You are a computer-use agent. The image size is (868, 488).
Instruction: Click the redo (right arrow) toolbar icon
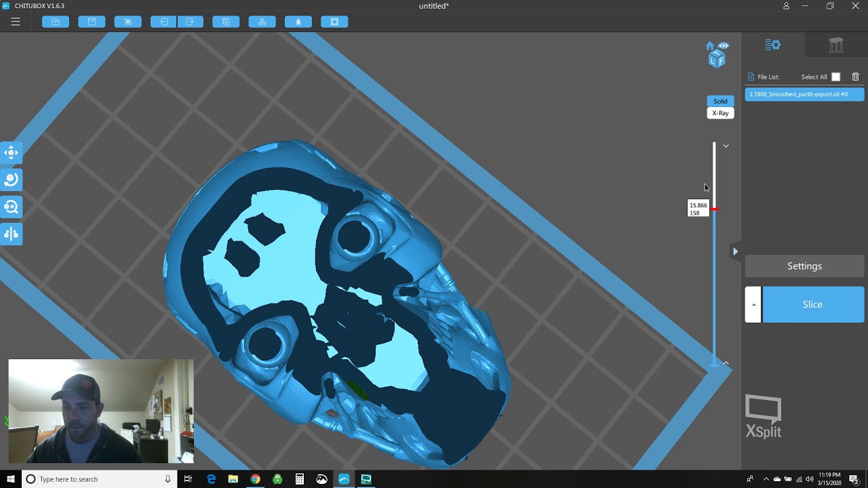click(190, 22)
